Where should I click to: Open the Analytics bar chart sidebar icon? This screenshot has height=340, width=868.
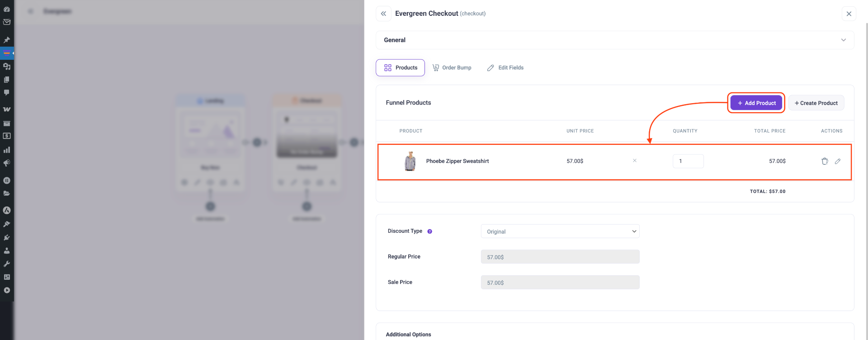7,149
